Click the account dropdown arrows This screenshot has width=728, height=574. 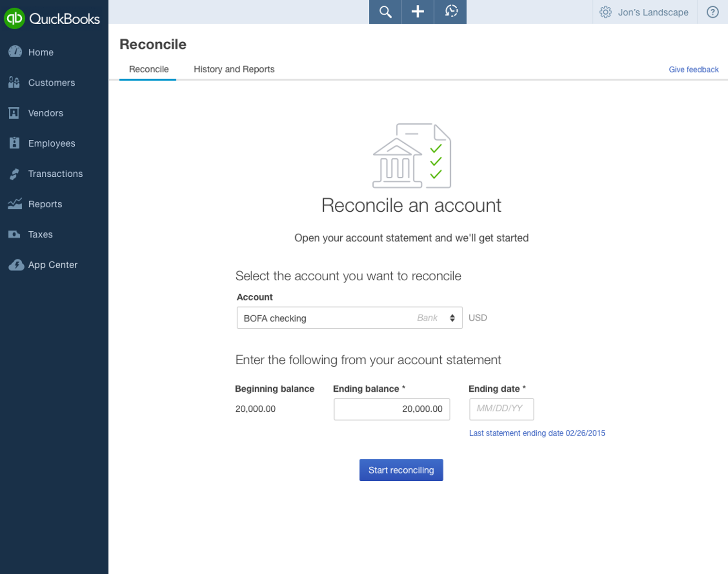click(452, 318)
